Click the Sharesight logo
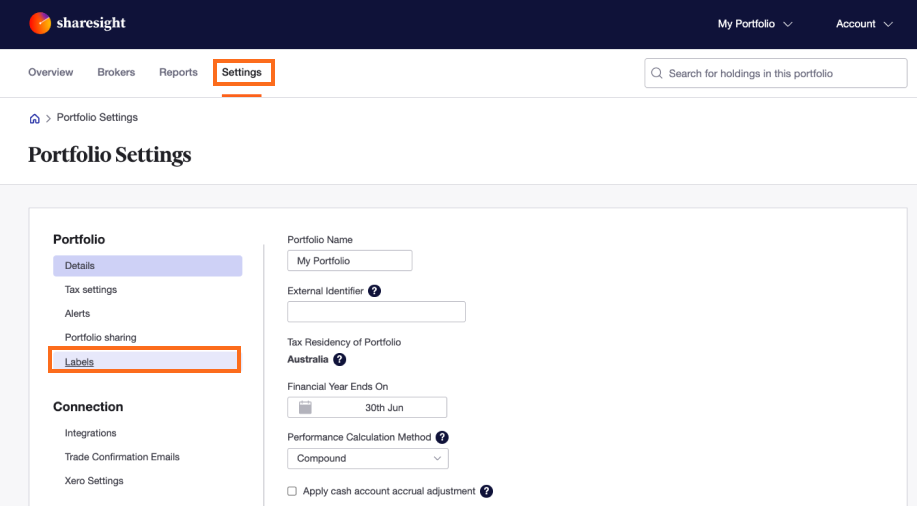This screenshot has height=506, width=917. [77, 23]
